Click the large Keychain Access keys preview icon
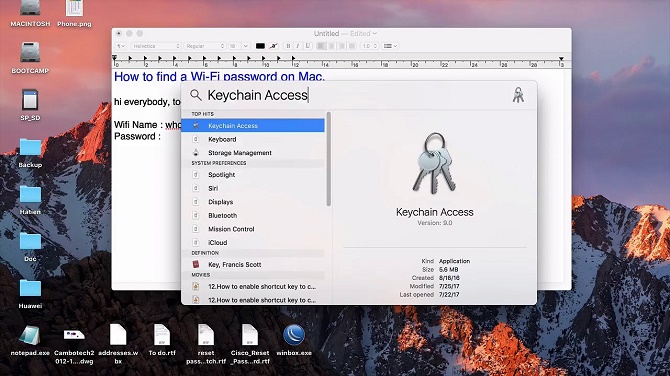 point(435,164)
